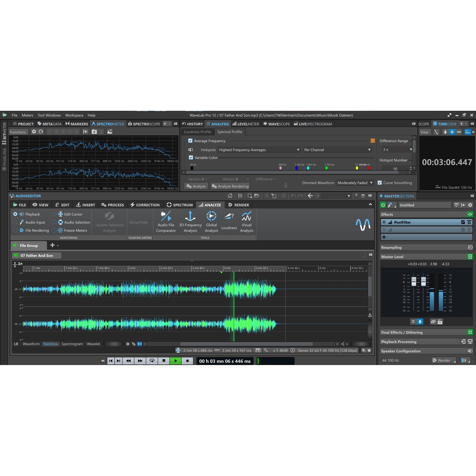Solo the PostFilter effect slot

[x=463, y=222]
